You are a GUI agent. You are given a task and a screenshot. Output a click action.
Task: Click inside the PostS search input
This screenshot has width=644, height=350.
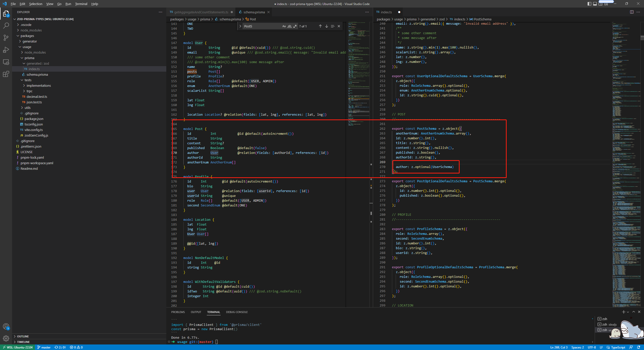tap(262, 26)
